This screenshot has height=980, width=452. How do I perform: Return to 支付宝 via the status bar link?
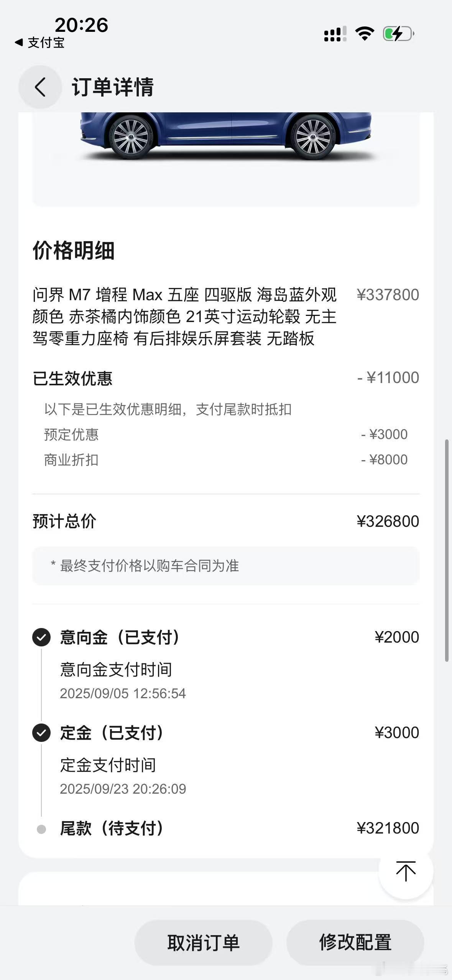click(40, 43)
